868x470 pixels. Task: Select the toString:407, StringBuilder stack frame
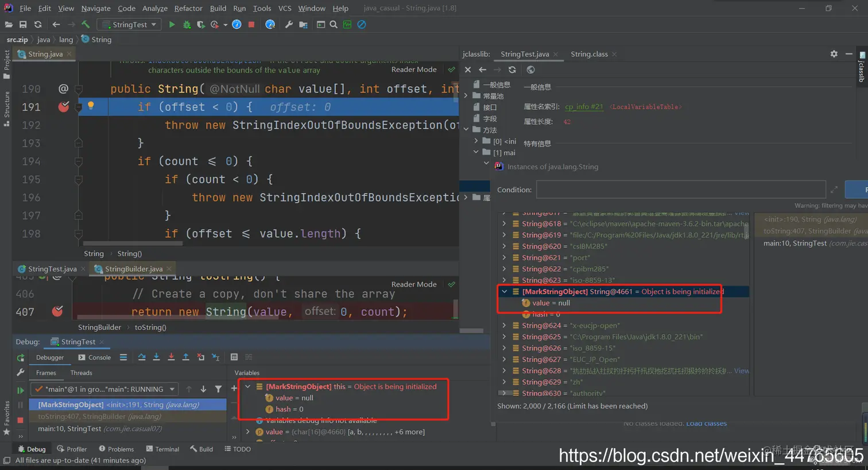[128, 417]
